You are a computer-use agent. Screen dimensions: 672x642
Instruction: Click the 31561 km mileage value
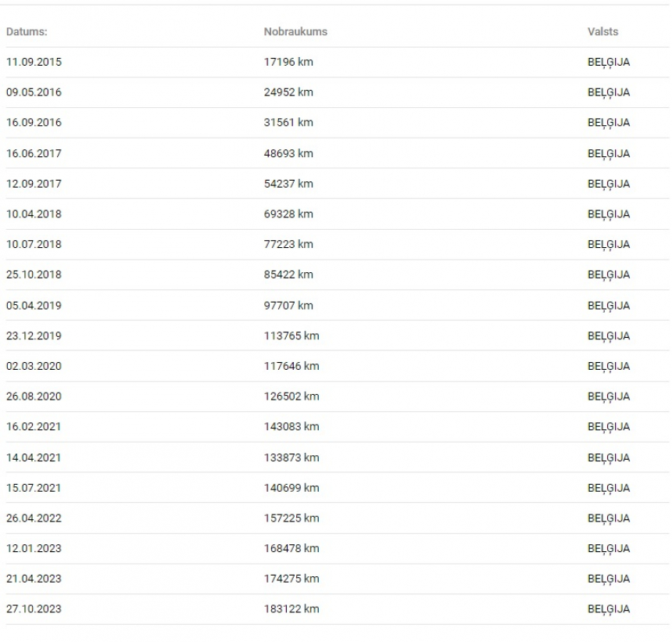pos(288,123)
